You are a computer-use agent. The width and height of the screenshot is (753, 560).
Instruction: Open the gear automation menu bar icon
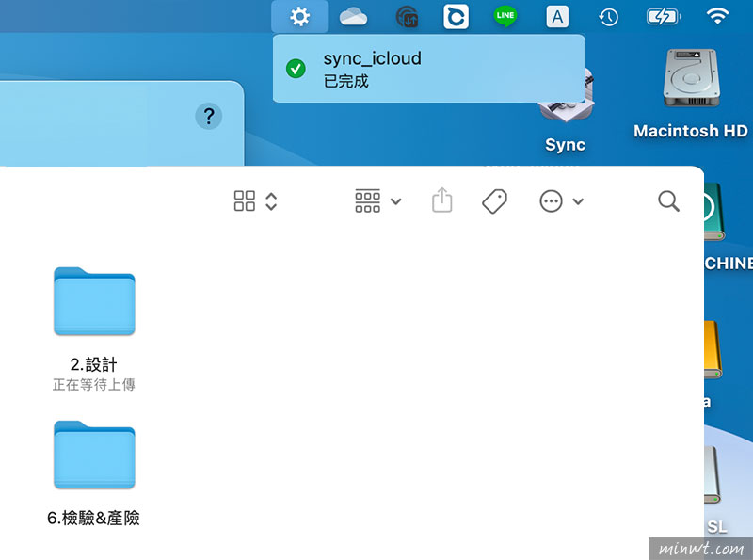point(299,17)
